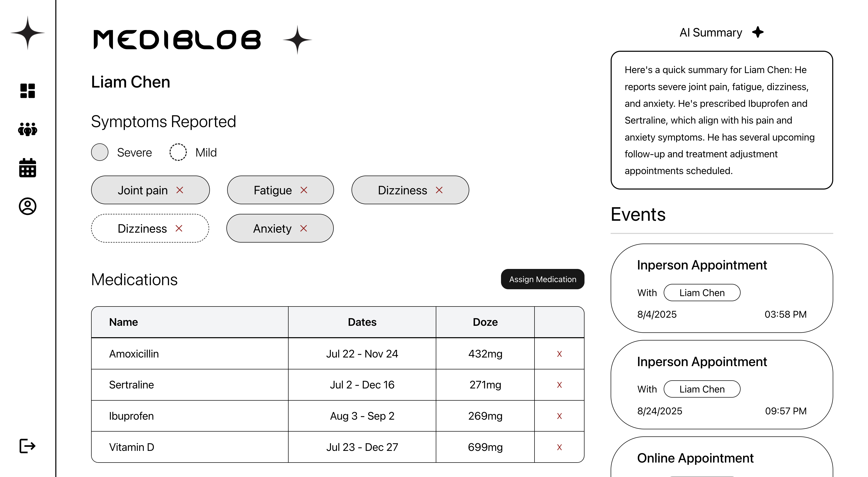Open the 8/24/2025 Inperson Appointment card
Image resolution: width=868 pixels, height=477 pixels.
[x=722, y=384]
